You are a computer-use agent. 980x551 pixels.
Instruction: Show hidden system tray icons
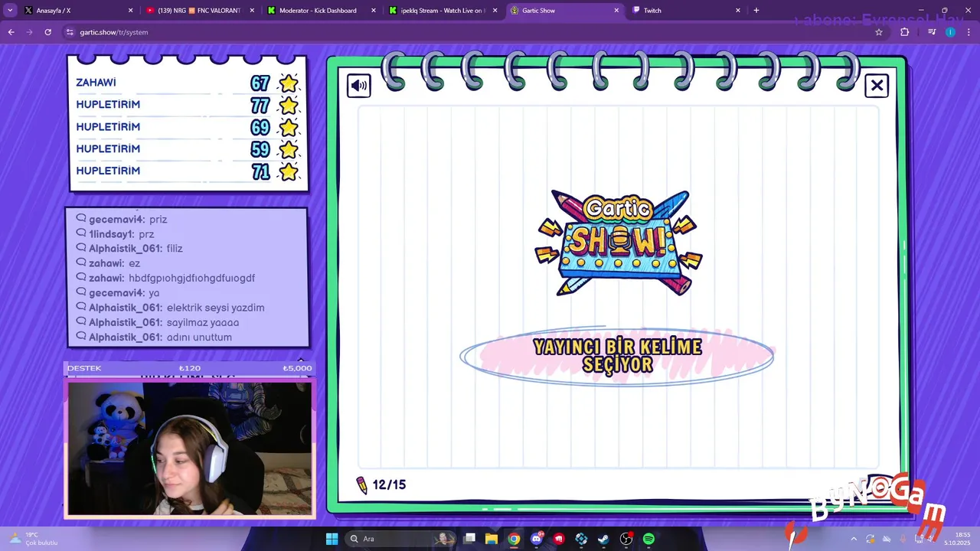click(x=854, y=539)
